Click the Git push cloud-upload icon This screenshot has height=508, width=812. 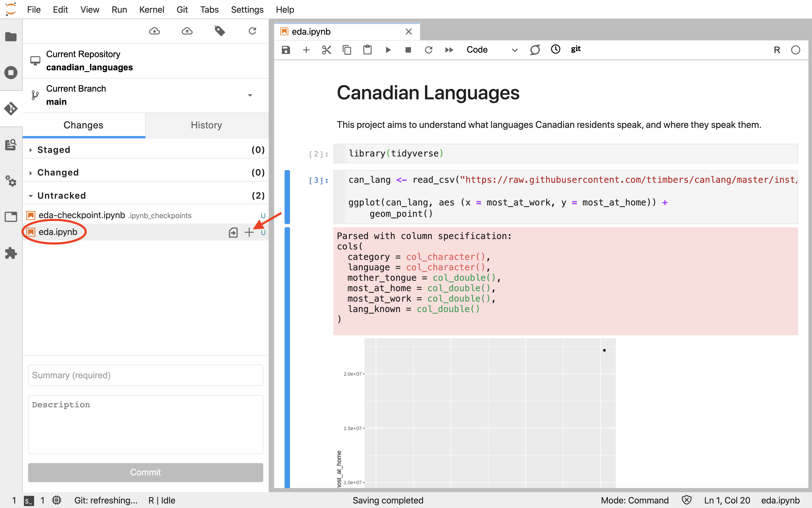pyautogui.click(x=187, y=31)
